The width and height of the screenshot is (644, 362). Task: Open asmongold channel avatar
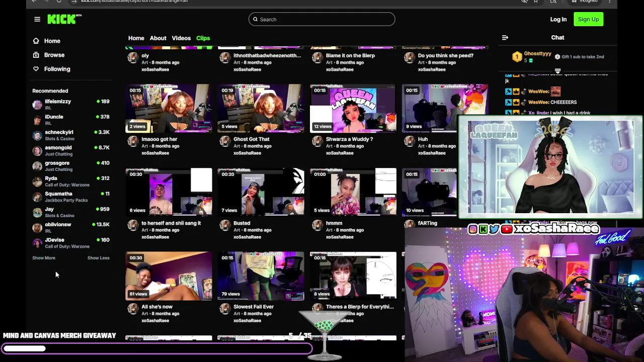click(37, 151)
